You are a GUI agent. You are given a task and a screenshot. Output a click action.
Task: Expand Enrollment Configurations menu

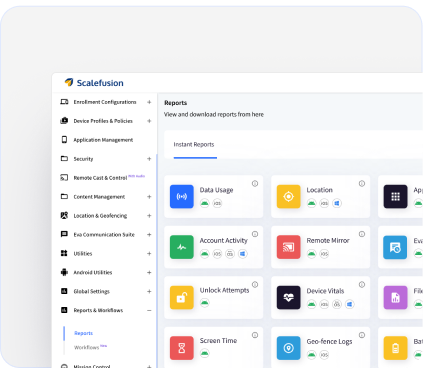[149, 102]
